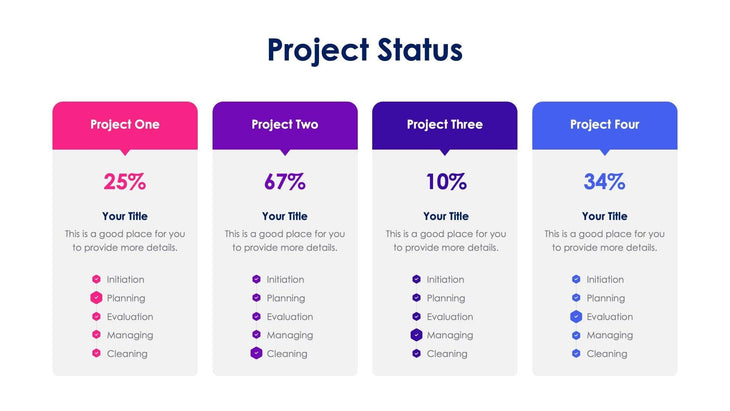
Task: Click the pointer arrow under Project Three header
Action: (x=445, y=153)
